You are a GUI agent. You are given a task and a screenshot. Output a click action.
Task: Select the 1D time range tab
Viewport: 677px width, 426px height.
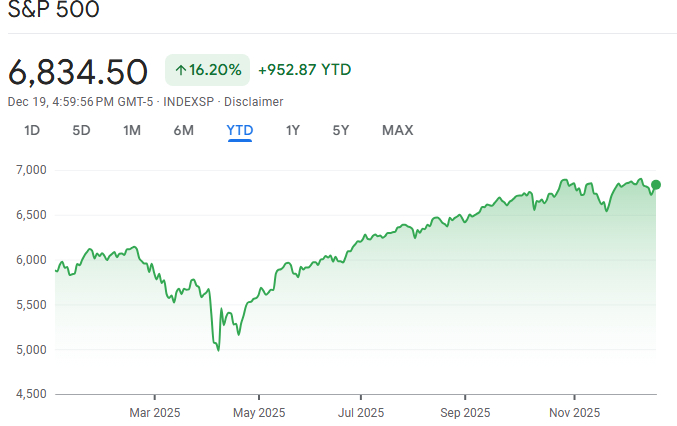(x=32, y=130)
